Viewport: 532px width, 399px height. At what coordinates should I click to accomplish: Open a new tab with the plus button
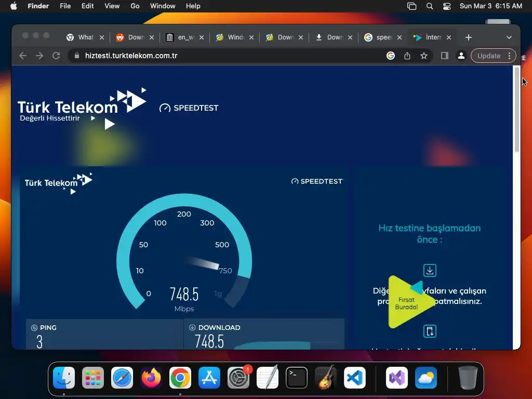point(469,37)
